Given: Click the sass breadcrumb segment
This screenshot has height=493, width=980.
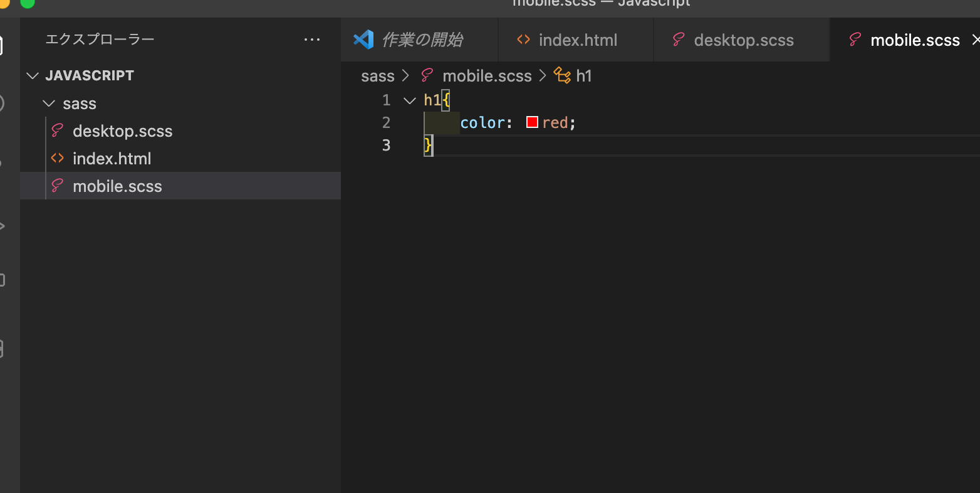Looking at the screenshot, I should [377, 76].
